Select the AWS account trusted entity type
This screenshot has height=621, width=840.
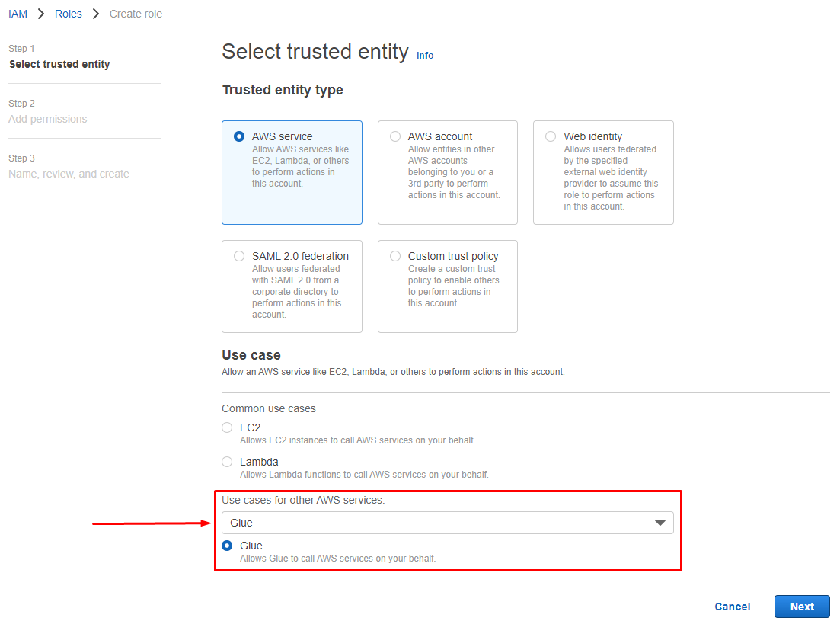pos(394,136)
